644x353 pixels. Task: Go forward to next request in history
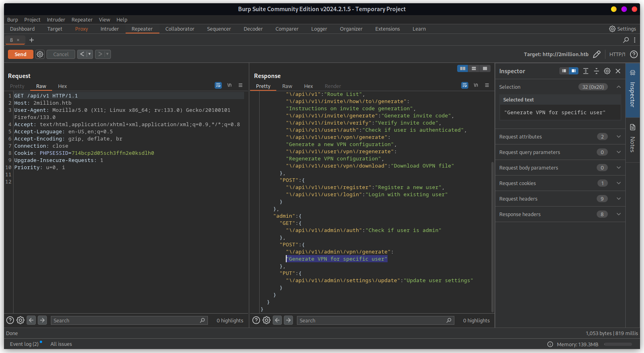click(100, 54)
